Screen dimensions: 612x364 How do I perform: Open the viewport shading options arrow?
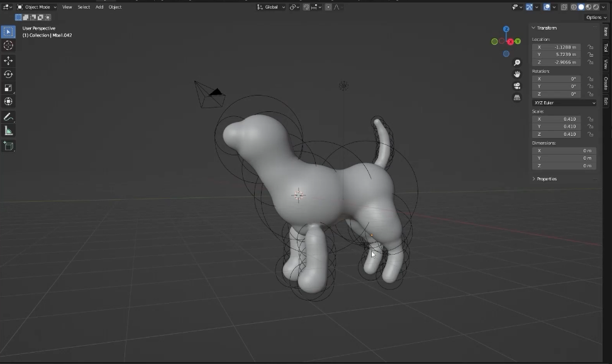pos(603,7)
